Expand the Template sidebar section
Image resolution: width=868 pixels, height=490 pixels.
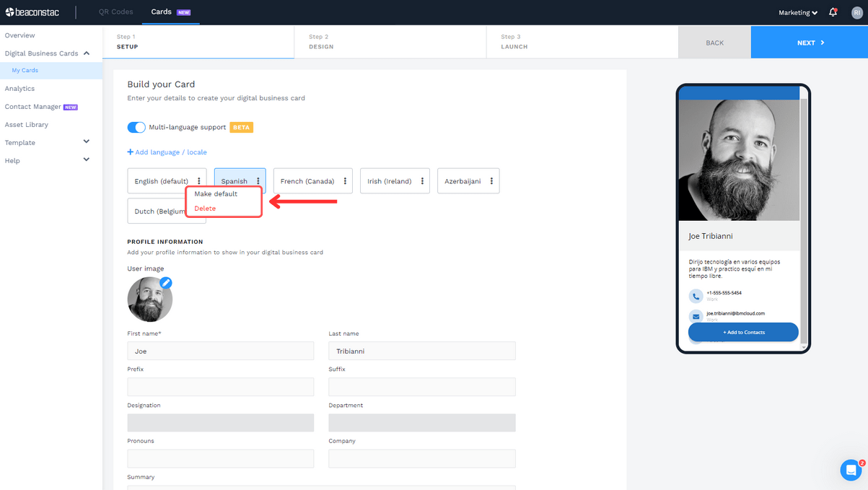pyautogui.click(x=87, y=142)
